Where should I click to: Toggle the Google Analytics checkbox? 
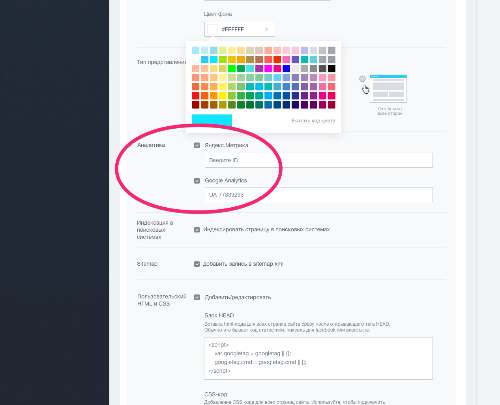click(197, 181)
